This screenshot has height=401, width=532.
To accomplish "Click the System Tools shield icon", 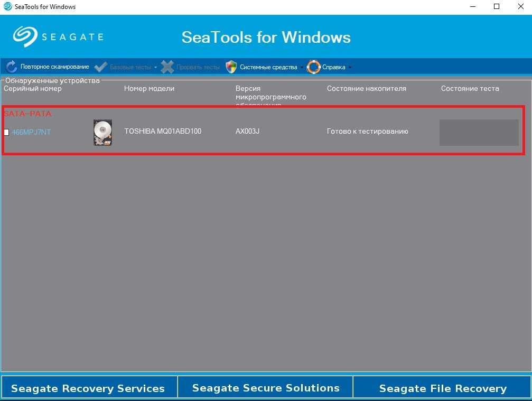I will coord(231,67).
